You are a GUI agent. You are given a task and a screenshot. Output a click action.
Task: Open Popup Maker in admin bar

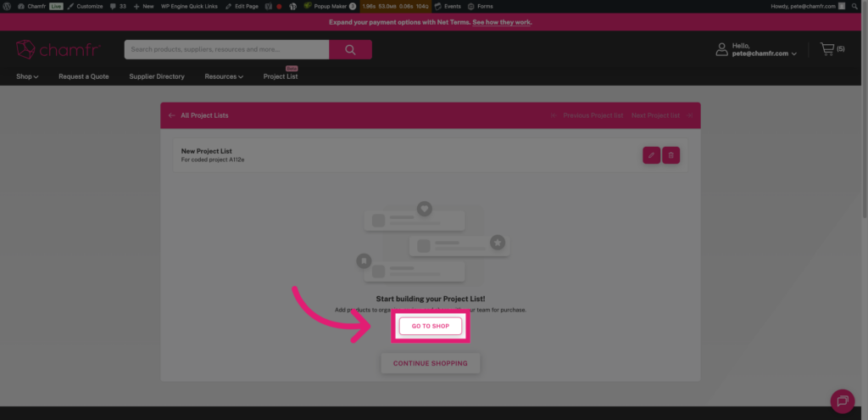pos(330,6)
